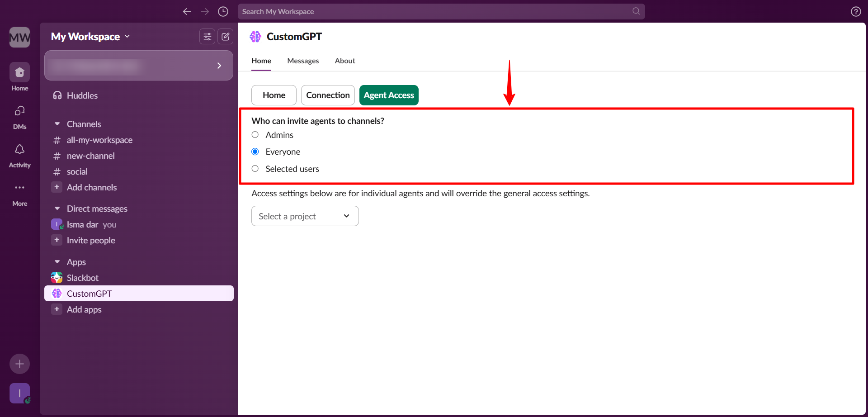Click the compose new message icon
Viewport: 868px width, 417px height.
[226, 37]
